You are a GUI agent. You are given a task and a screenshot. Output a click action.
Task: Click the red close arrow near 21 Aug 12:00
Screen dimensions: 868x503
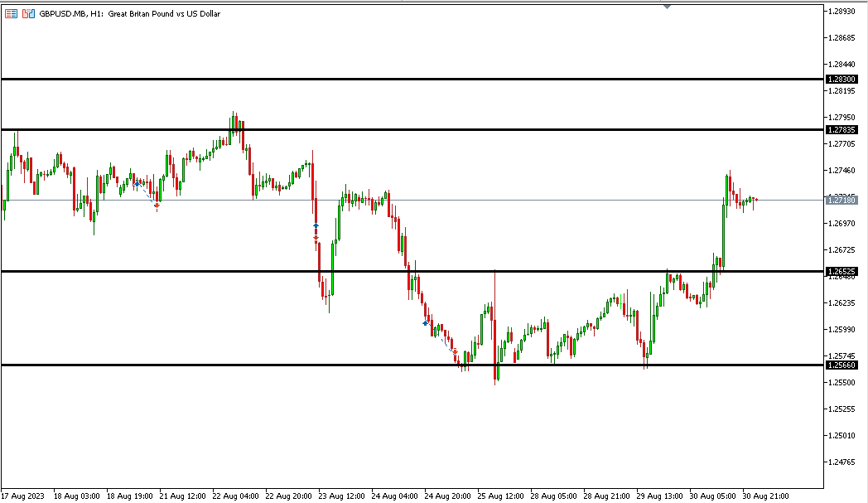157,206
